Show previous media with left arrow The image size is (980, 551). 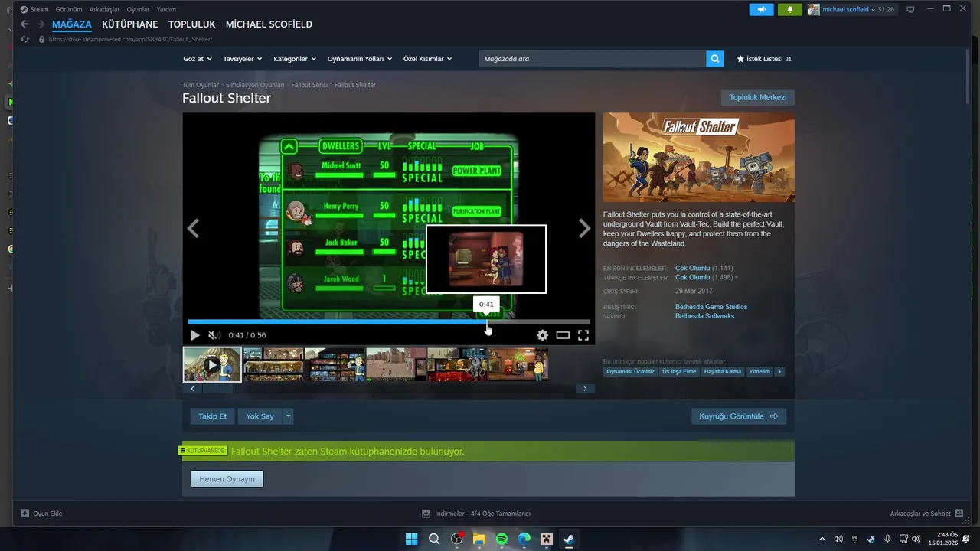tap(193, 228)
